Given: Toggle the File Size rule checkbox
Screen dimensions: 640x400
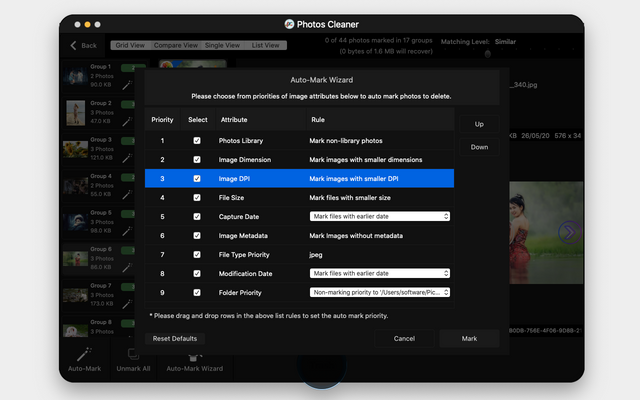Looking at the screenshot, I should click(197, 198).
